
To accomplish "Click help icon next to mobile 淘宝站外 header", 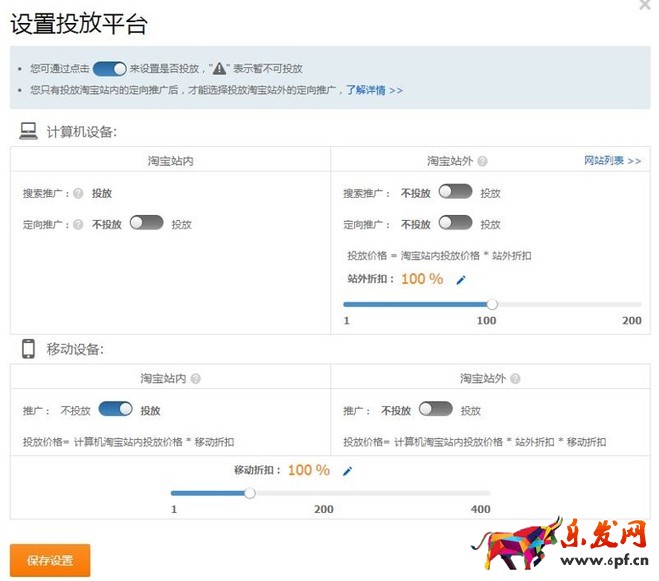I will pyautogui.click(x=516, y=379).
